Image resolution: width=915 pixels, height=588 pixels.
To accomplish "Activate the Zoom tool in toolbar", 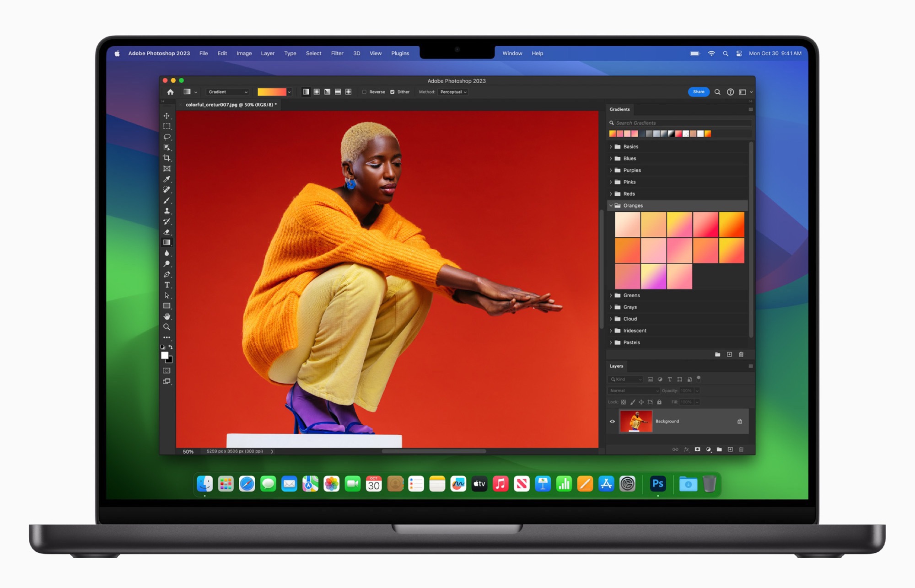I will click(167, 327).
